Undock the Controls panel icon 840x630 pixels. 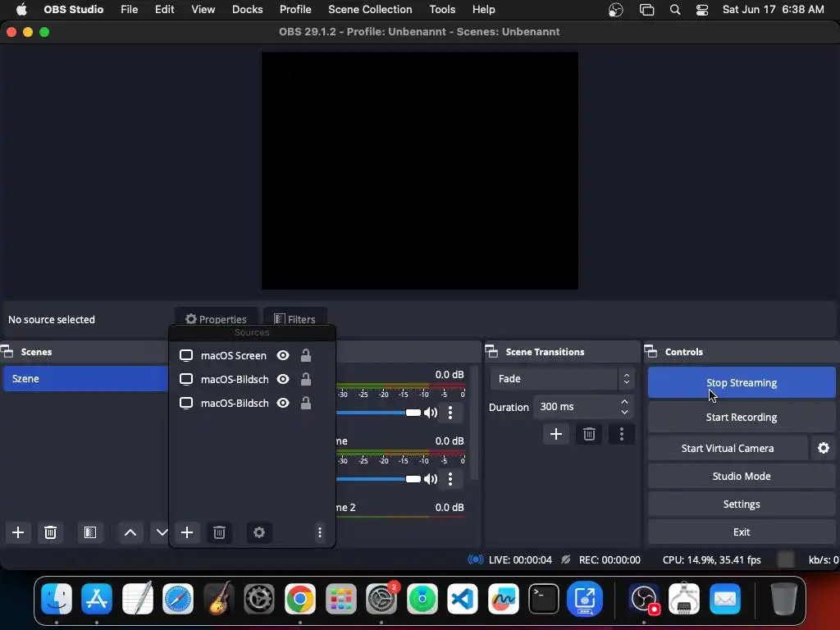651,352
